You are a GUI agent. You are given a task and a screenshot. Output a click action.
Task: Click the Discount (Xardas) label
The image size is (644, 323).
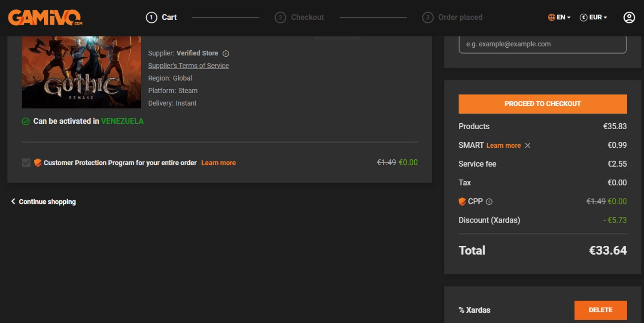pyautogui.click(x=489, y=220)
